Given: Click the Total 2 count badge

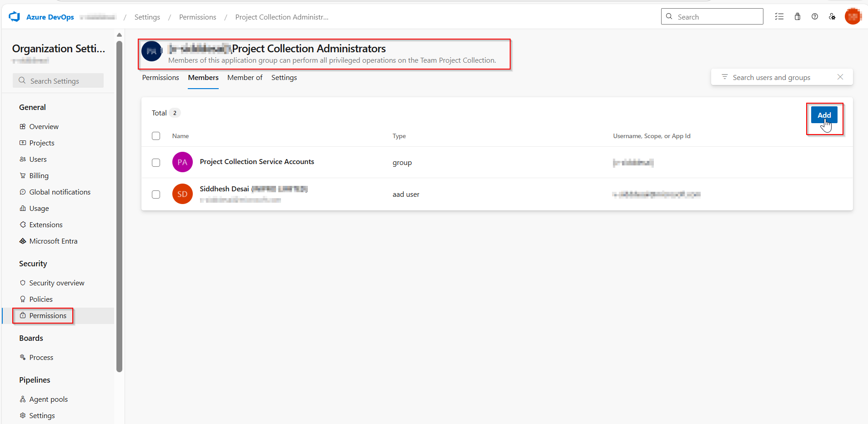Looking at the screenshot, I should [175, 113].
